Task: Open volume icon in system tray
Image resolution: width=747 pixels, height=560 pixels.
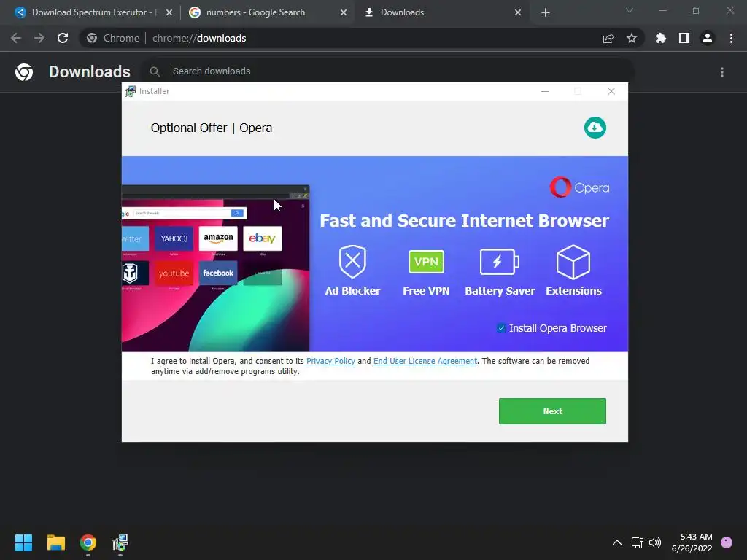Action: [656, 542]
